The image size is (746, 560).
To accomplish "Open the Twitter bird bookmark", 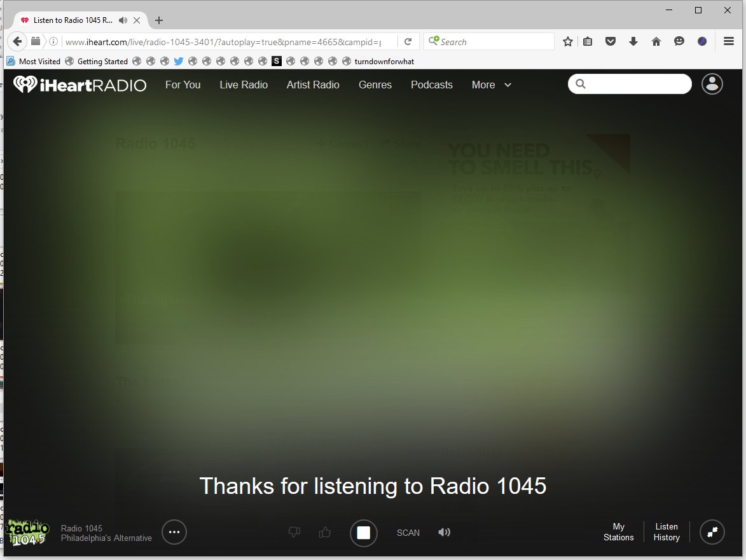I will coord(179,61).
